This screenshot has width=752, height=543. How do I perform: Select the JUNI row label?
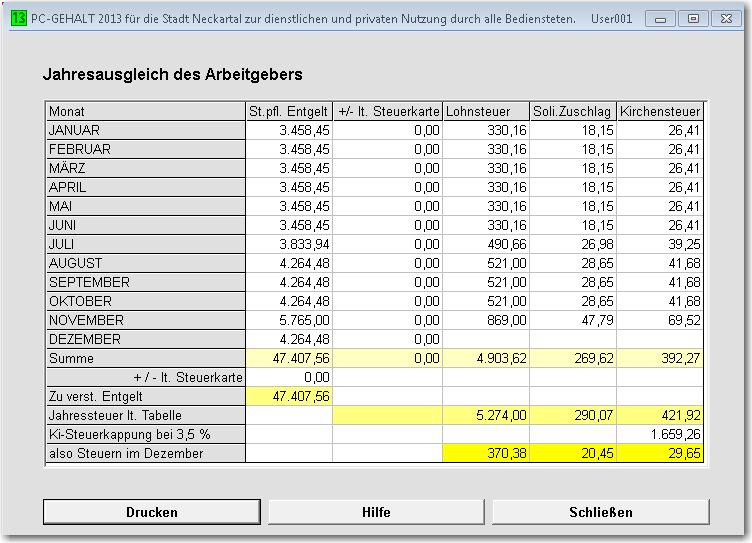(x=146, y=225)
